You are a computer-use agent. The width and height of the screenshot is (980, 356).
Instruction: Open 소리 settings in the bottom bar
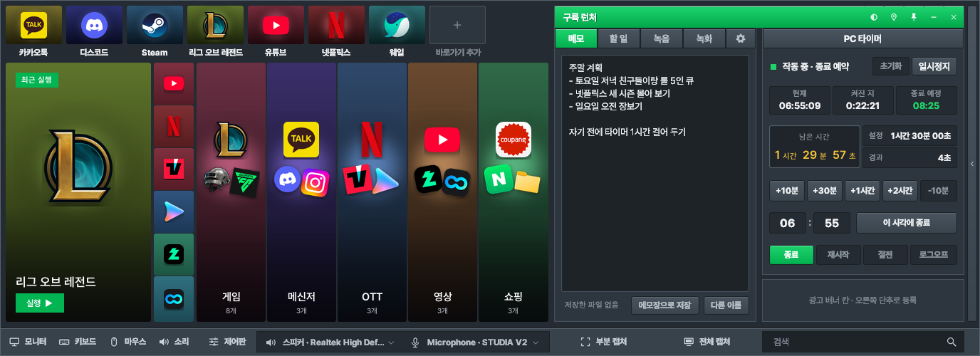click(x=174, y=342)
